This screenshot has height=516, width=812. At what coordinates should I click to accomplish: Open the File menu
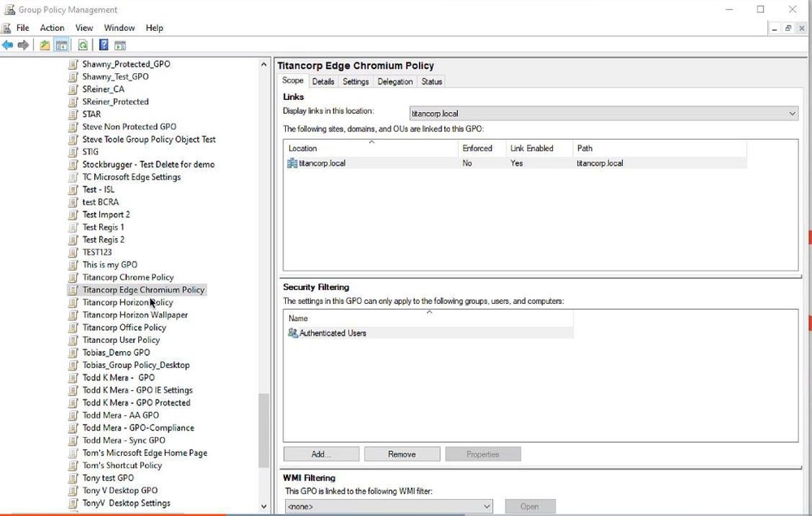pos(23,28)
